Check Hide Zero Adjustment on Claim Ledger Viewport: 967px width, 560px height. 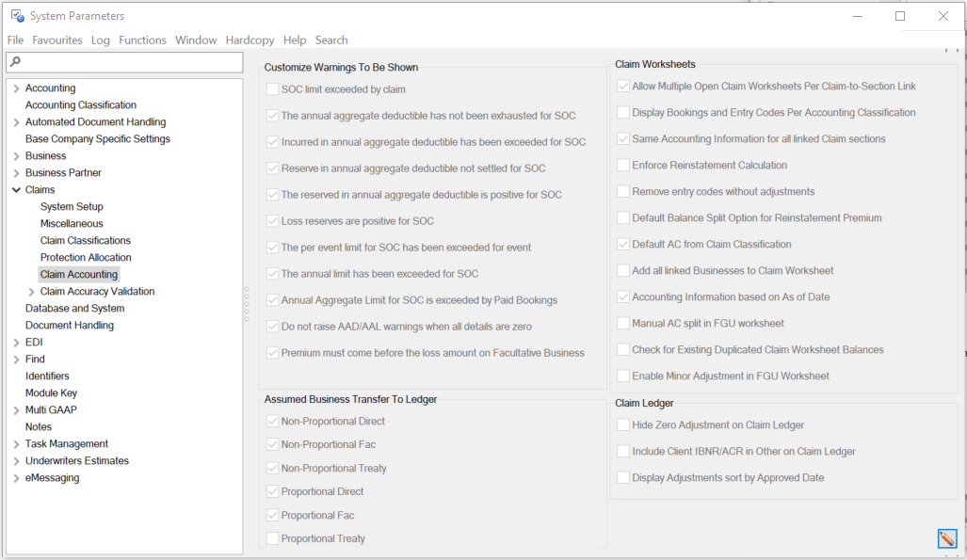623,424
